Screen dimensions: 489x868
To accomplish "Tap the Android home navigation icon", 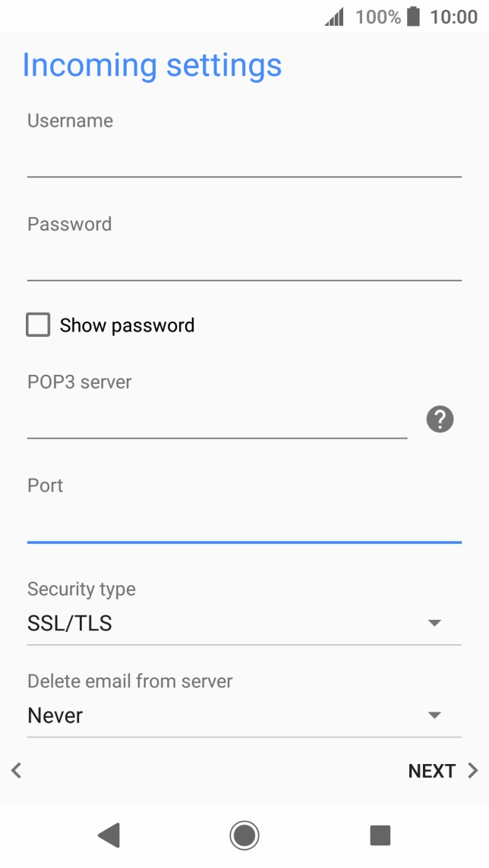I will pyautogui.click(x=244, y=834).
